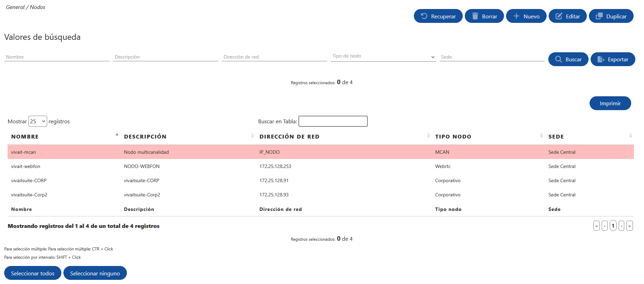
Task: Focus the Descripción search field
Action: click(166, 57)
